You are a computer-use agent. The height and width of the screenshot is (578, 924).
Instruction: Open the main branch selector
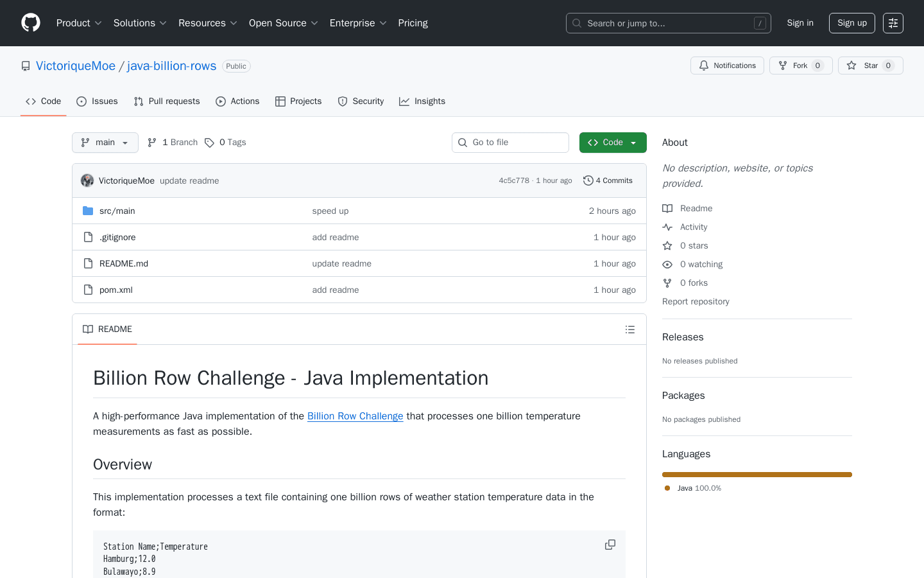105,142
